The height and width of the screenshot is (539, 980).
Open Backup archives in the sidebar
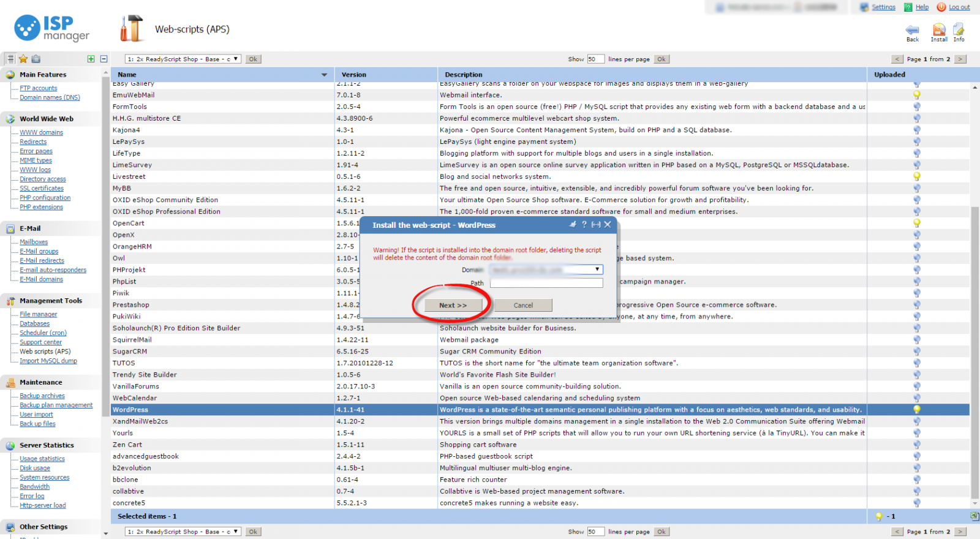pyautogui.click(x=42, y=396)
